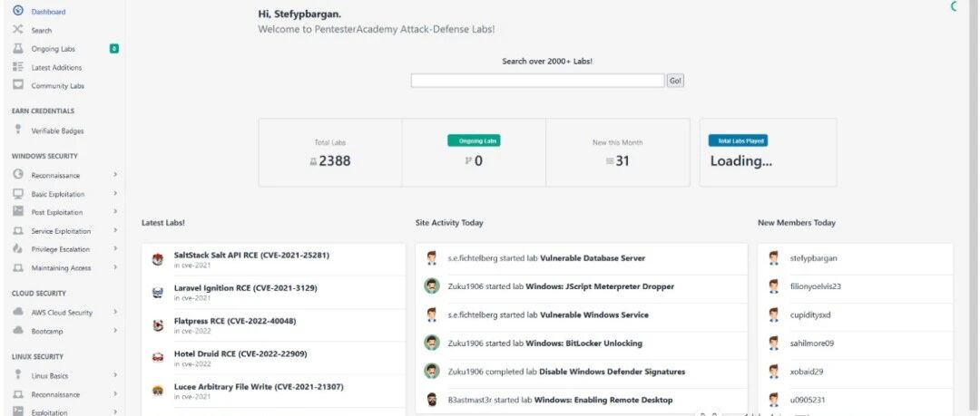Open Vulnerable Database Server lab
The image size is (980, 416).
pos(593,258)
